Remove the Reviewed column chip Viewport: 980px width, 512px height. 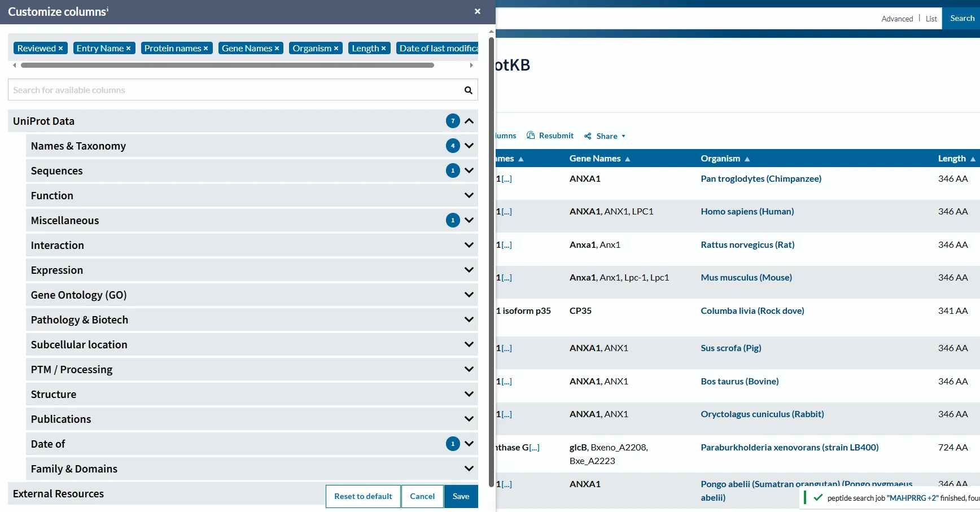point(61,49)
